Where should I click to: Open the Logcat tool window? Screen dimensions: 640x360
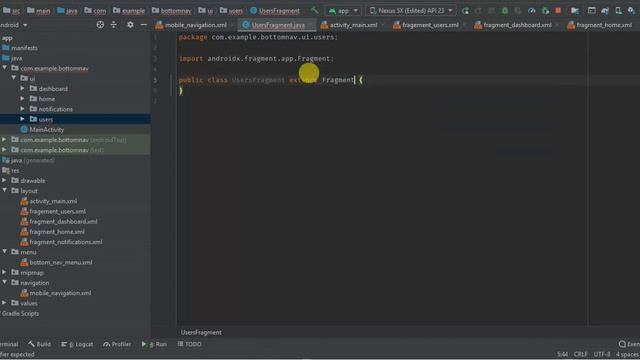[x=77, y=344]
